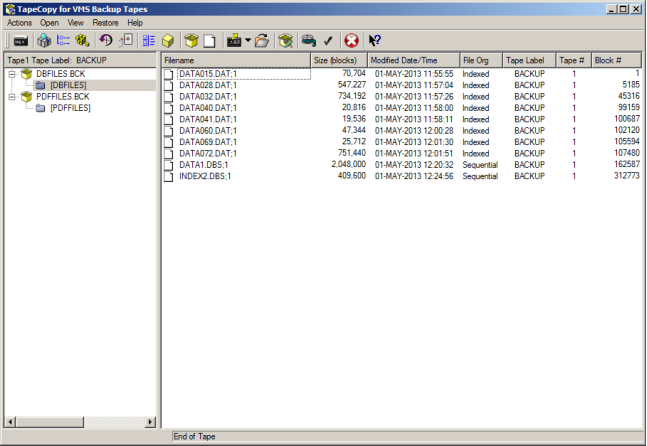The image size is (647, 446).
Task: Maximize the TapeCopy window
Action: coord(623,9)
